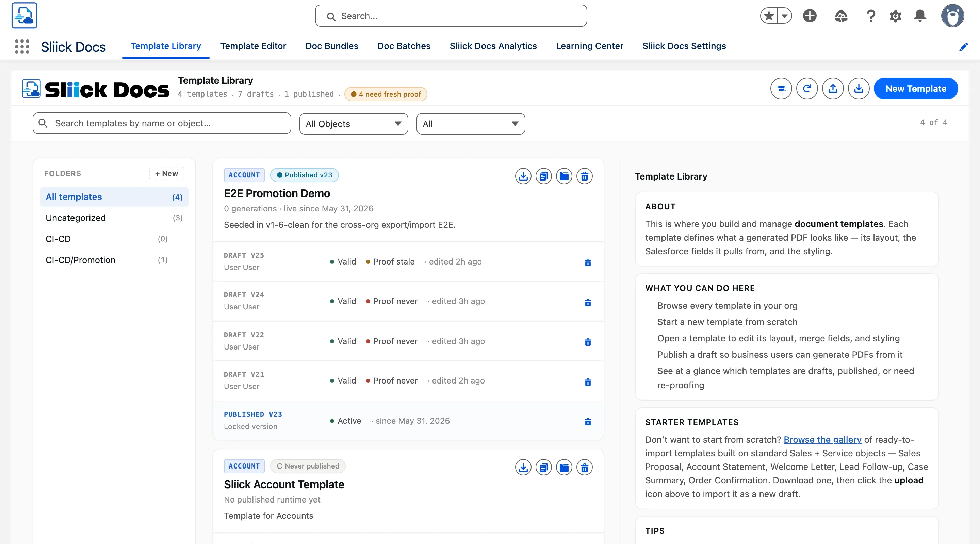Open the All Objects filter dropdown
Viewport: 980px width, 544px height.
coord(354,124)
